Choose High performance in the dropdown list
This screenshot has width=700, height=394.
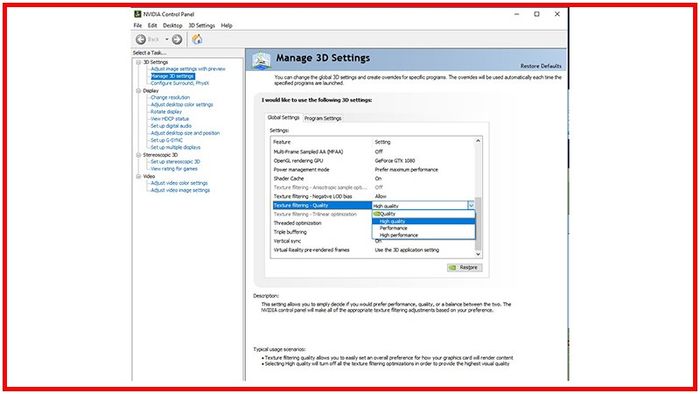click(423, 235)
